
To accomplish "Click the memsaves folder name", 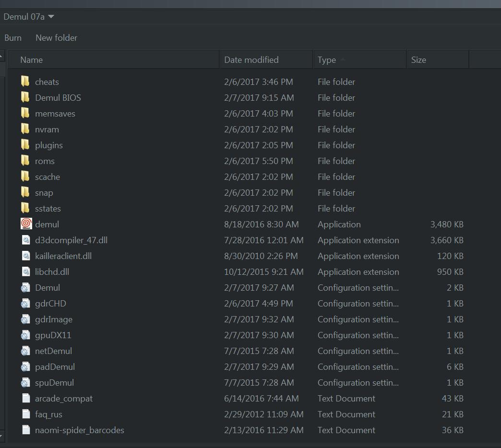I will 55,113.
